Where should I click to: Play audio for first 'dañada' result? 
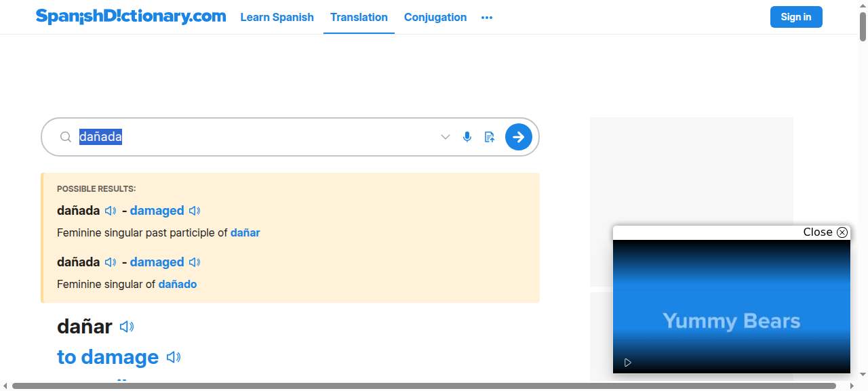tap(111, 211)
